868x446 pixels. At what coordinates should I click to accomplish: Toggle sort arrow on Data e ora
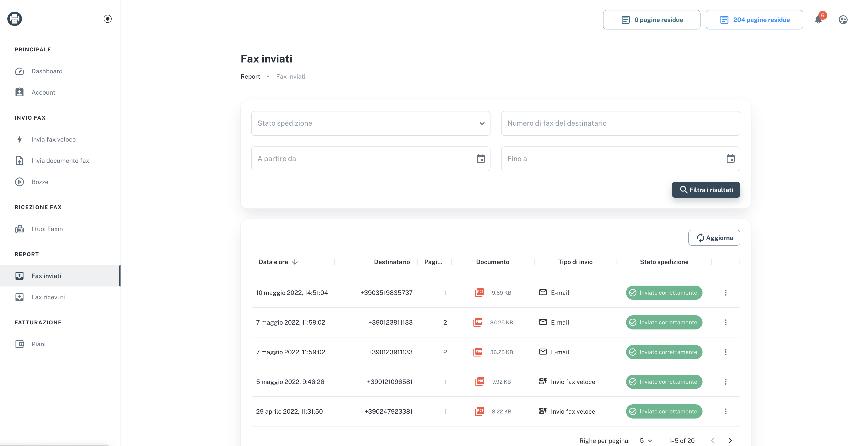[295, 262]
